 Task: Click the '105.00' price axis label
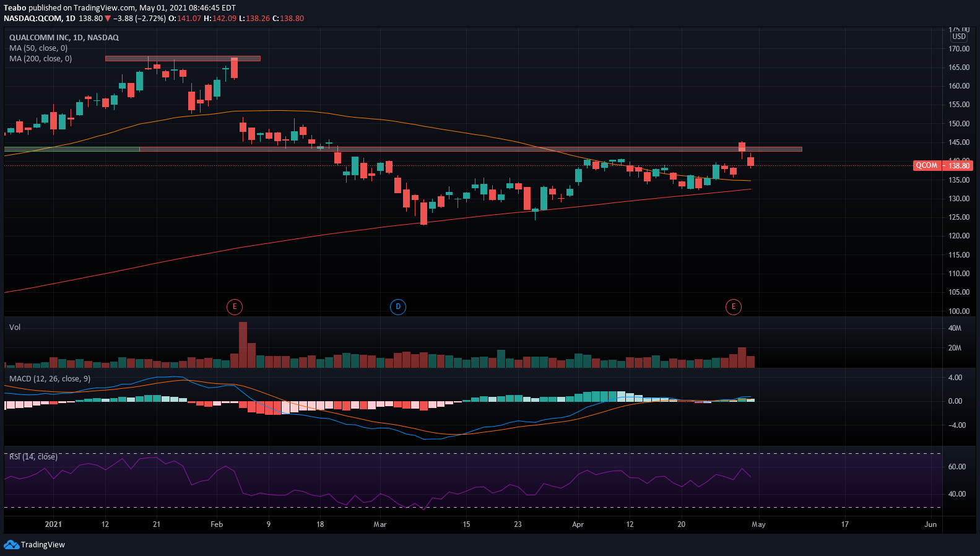point(959,292)
